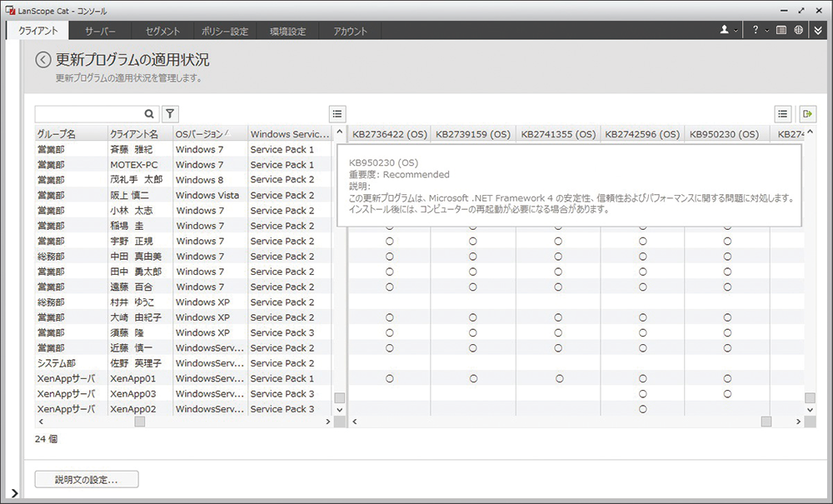833x504 pixels.
Task: Click the 説明文の設定... button
Action: coord(87,480)
